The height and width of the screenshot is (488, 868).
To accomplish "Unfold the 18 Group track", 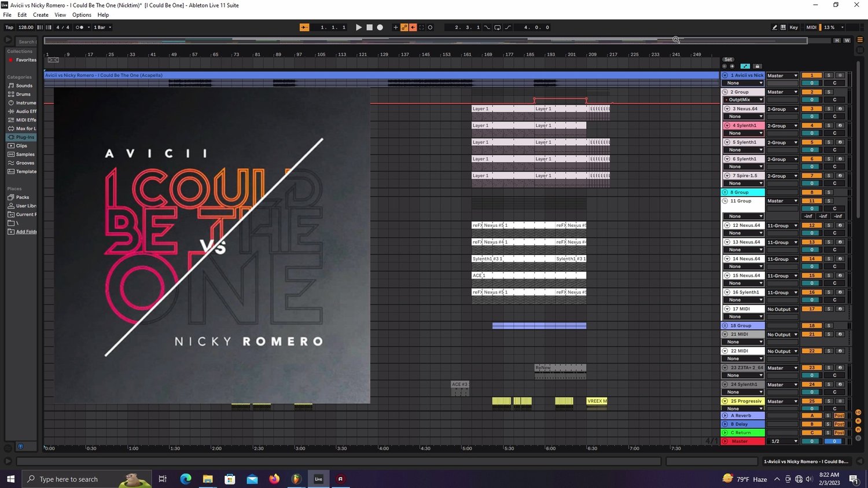I will tap(725, 326).
